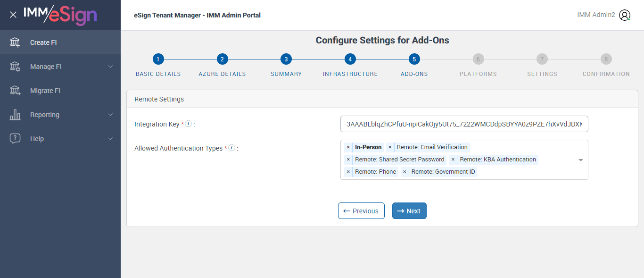Remove Remote: KBA Authentication tag
The width and height of the screenshot is (644, 278).
click(x=453, y=160)
